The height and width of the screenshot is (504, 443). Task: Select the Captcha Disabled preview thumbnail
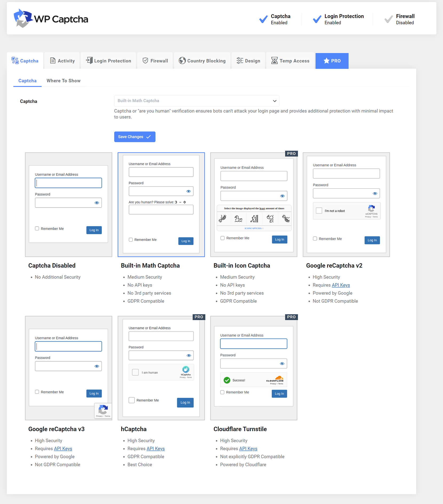[69, 205]
